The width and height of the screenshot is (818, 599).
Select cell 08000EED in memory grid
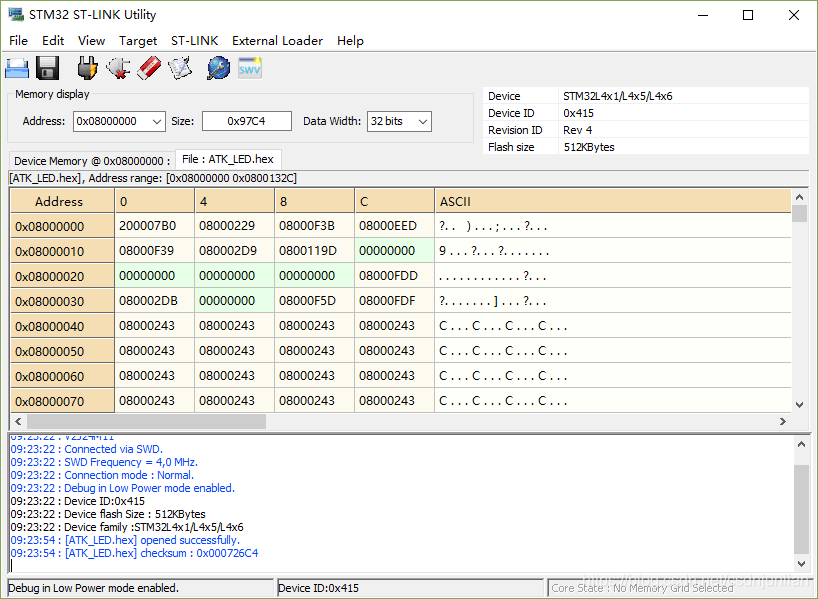[394, 226]
